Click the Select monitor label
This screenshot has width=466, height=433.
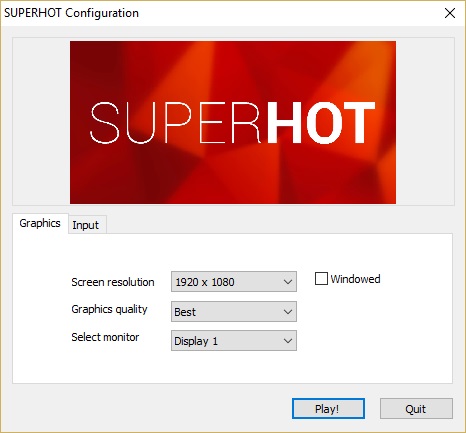click(x=105, y=337)
